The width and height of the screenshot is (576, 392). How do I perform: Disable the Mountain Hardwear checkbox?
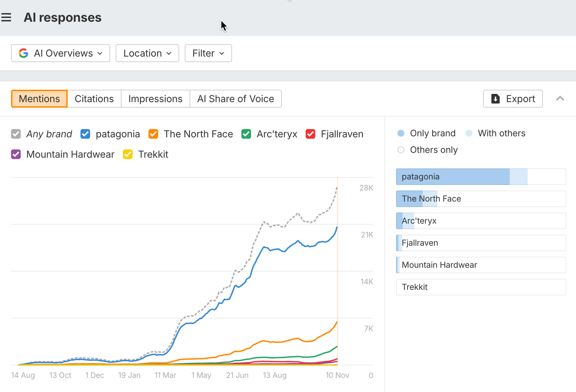(16, 154)
